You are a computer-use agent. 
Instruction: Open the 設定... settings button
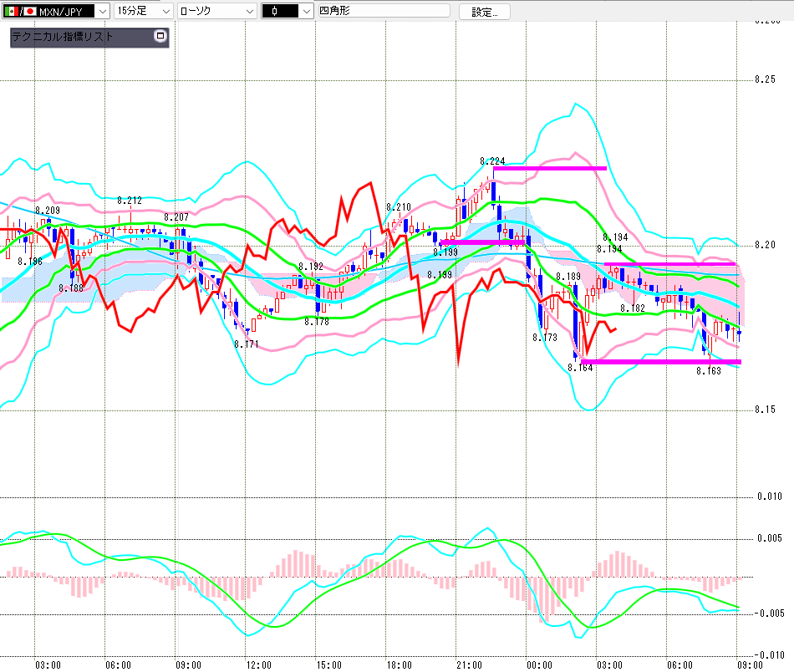pyautogui.click(x=490, y=11)
